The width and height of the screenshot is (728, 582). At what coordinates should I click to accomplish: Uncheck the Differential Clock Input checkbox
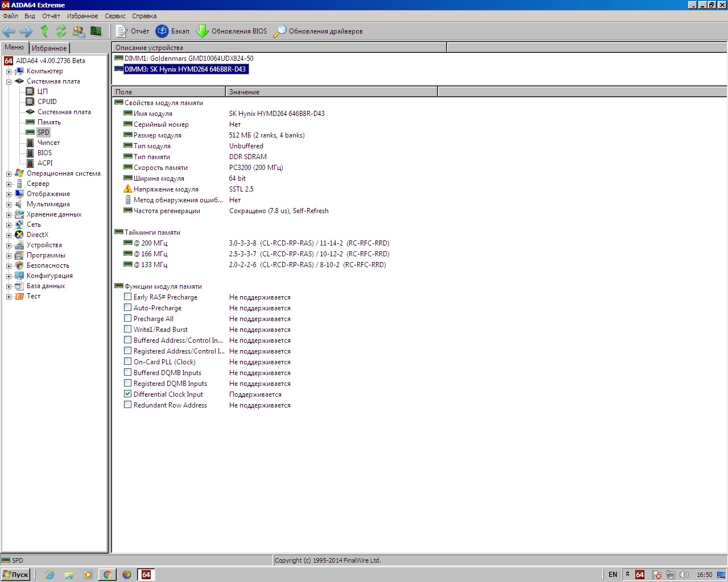tap(128, 394)
